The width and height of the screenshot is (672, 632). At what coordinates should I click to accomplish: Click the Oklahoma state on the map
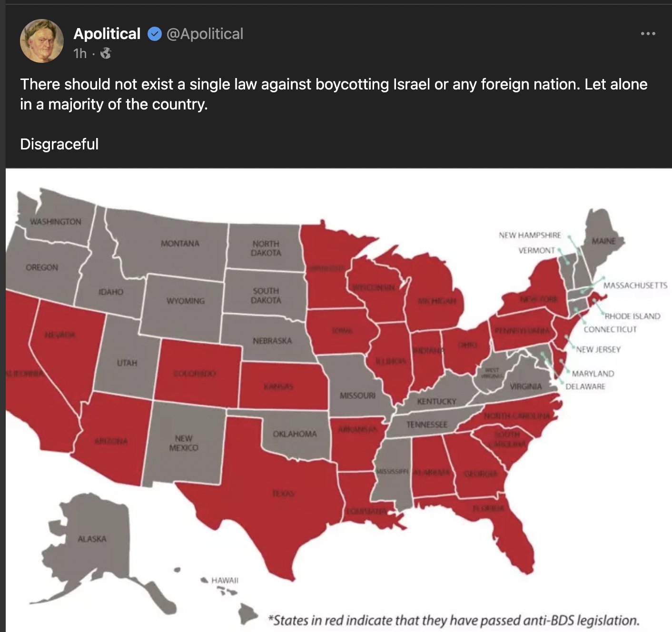(x=295, y=434)
